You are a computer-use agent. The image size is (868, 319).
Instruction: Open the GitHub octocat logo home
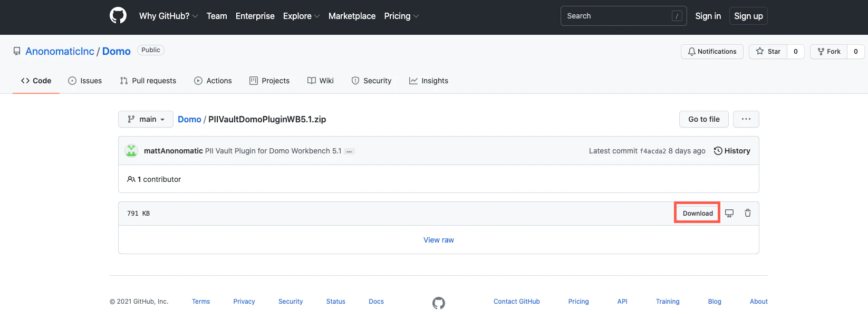pyautogui.click(x=118, y=16)
